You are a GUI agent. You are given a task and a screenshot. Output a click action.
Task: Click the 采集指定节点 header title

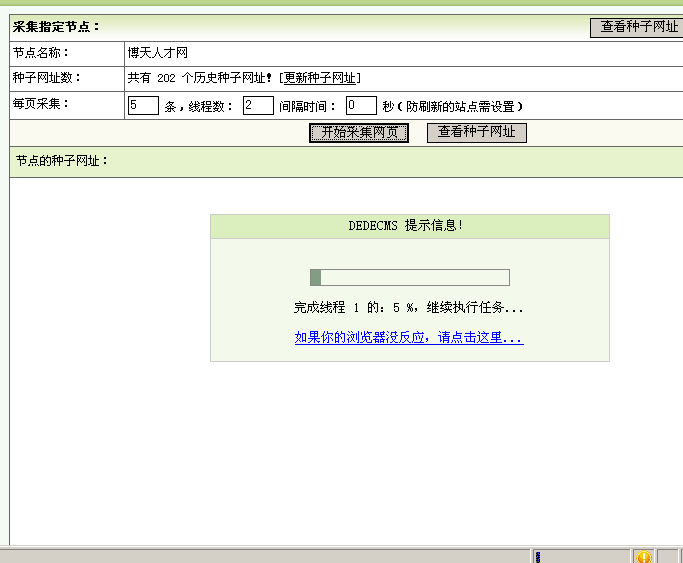pyautogui.click(x=57, y=27)
